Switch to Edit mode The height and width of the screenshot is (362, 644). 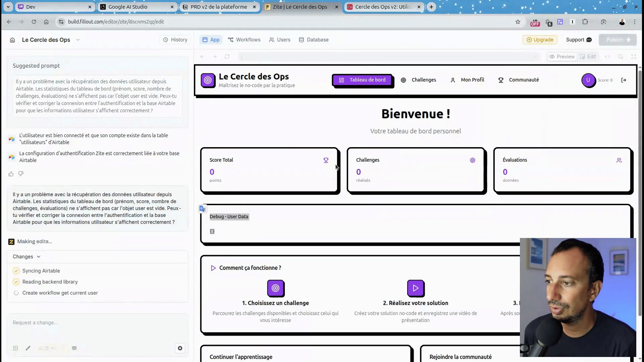588,57
